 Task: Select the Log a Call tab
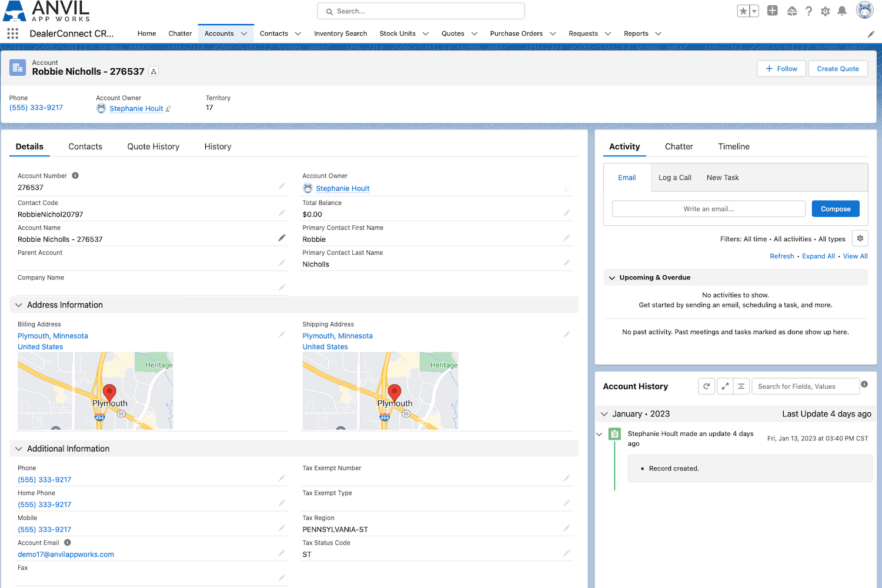click(675, 178)
